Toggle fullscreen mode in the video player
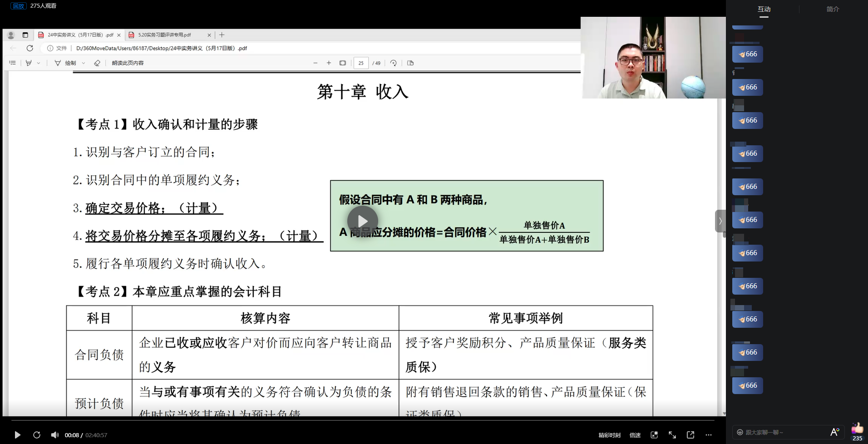 672,435
